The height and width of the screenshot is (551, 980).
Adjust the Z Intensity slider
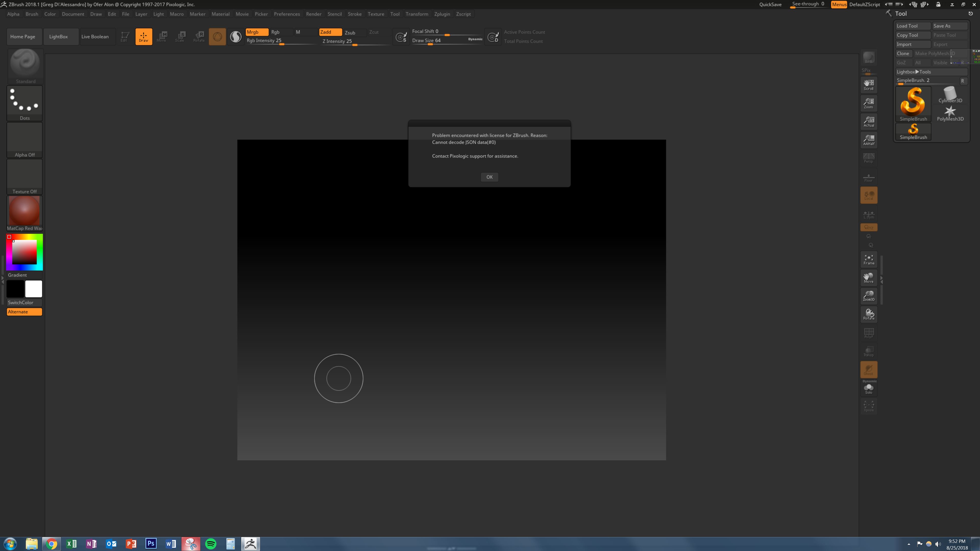[x=356, y=41]
